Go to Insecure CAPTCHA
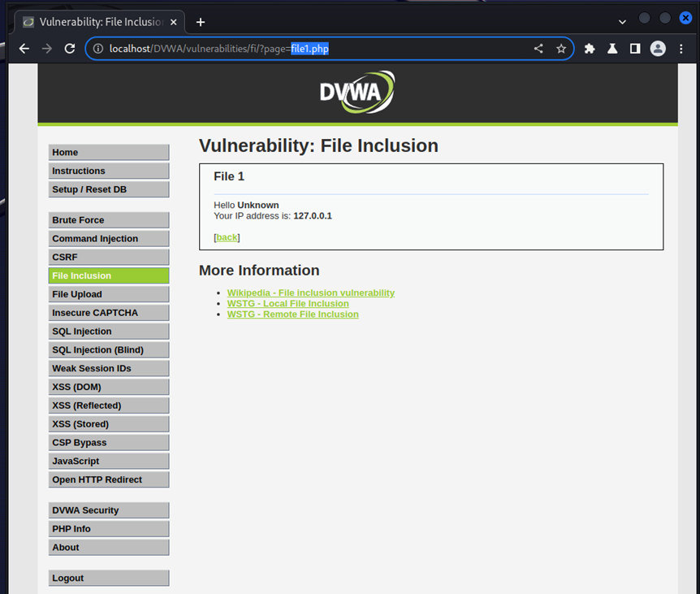The width and height of the screenshot is (700, 594). 109,313
